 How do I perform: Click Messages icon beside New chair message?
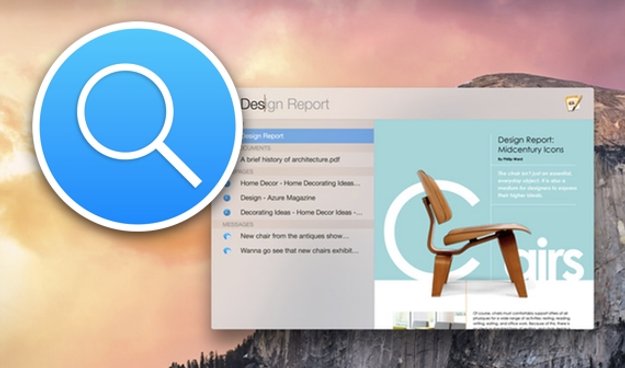pos(227,236)
